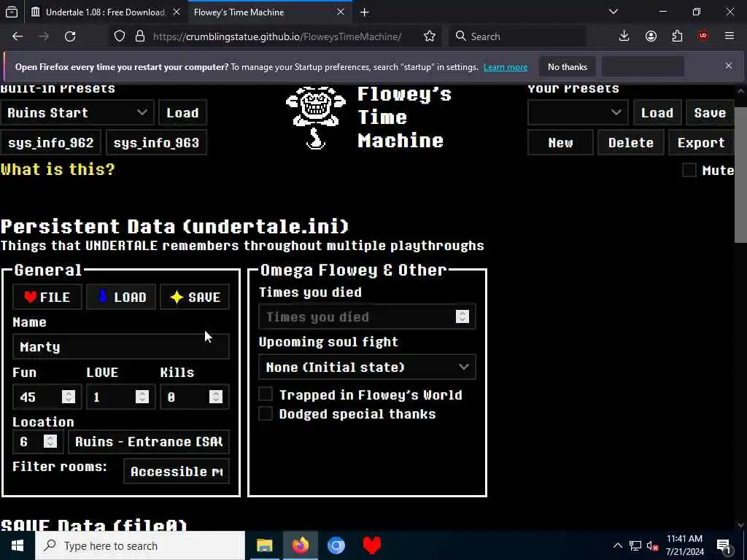Screen dimensions: 747x560
Task: Open the Firefox account icon
Action: pos(651,36)
